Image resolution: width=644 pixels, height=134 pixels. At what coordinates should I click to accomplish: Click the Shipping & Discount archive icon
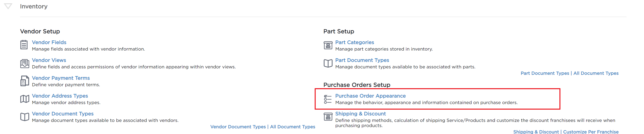[328, 117]
